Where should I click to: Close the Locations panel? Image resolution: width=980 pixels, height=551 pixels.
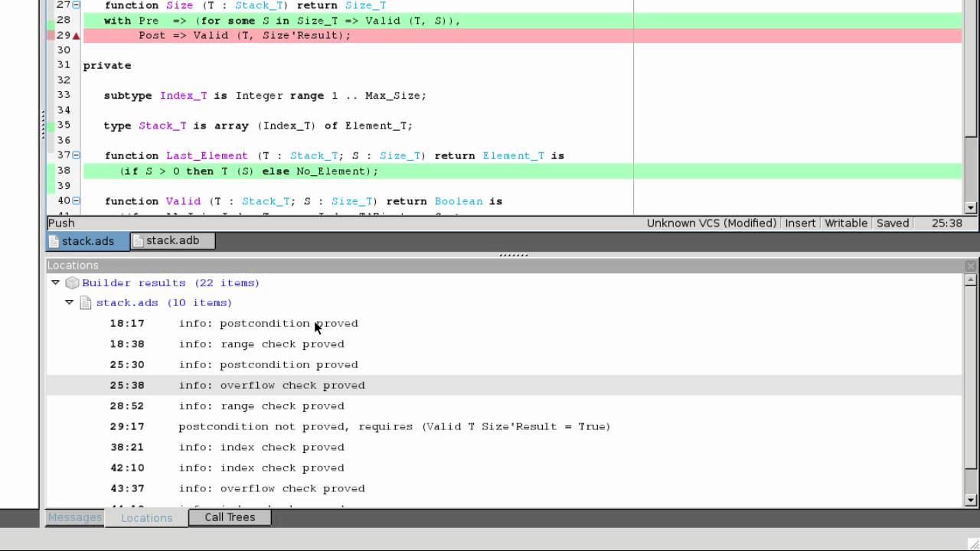[x=970, y=266]
